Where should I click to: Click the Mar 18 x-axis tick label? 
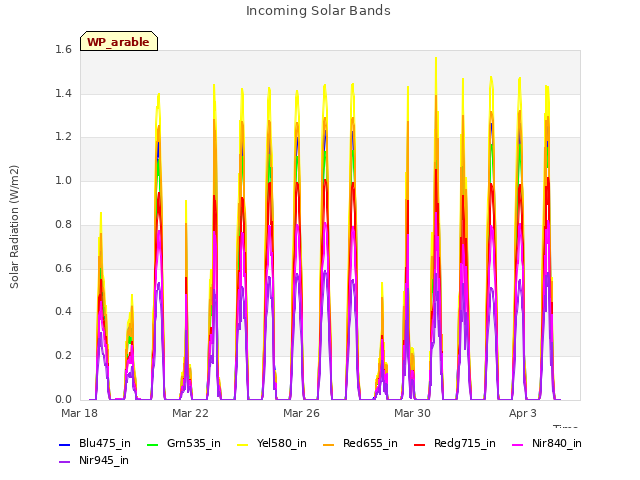click(79, 413)
